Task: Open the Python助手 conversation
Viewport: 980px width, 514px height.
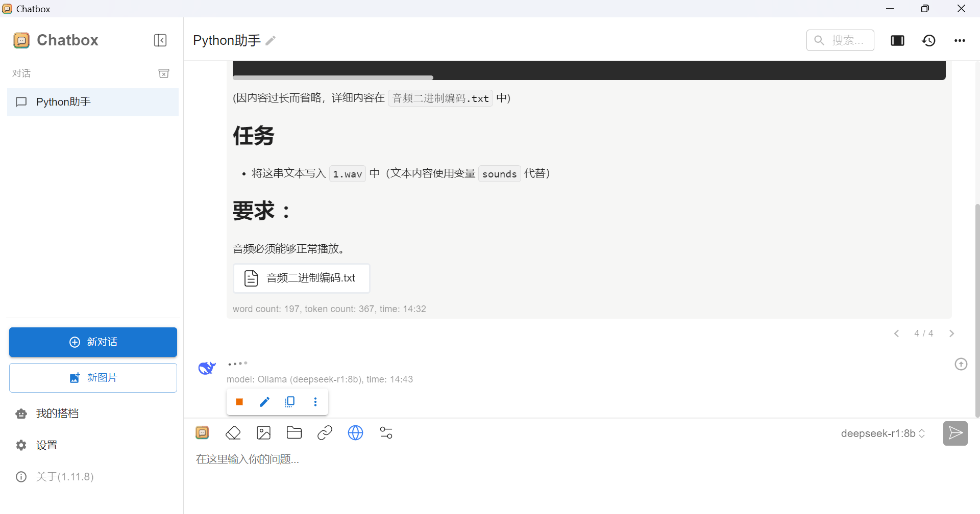Action: point(93,102)
